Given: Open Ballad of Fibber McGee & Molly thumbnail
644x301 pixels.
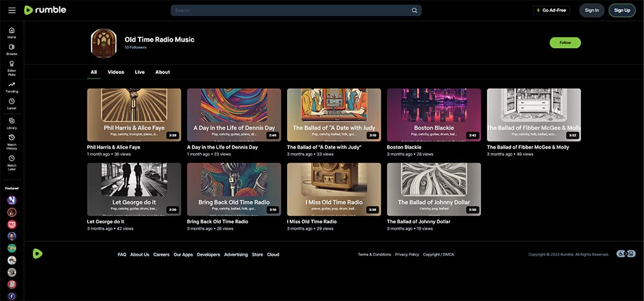Looking at the screenshot, I should click(x=534, y=115).
